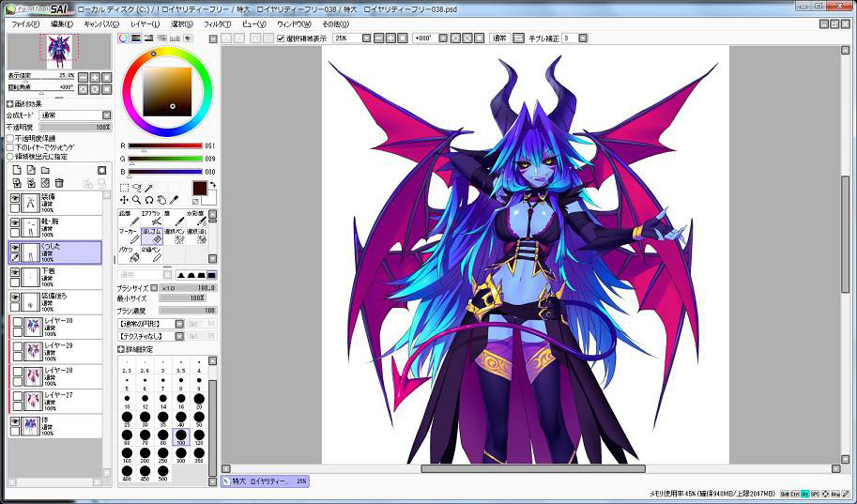Select the Lasso selection tool
The width and height of the screenshot is (857, 504).
click(x=137, y=188)
